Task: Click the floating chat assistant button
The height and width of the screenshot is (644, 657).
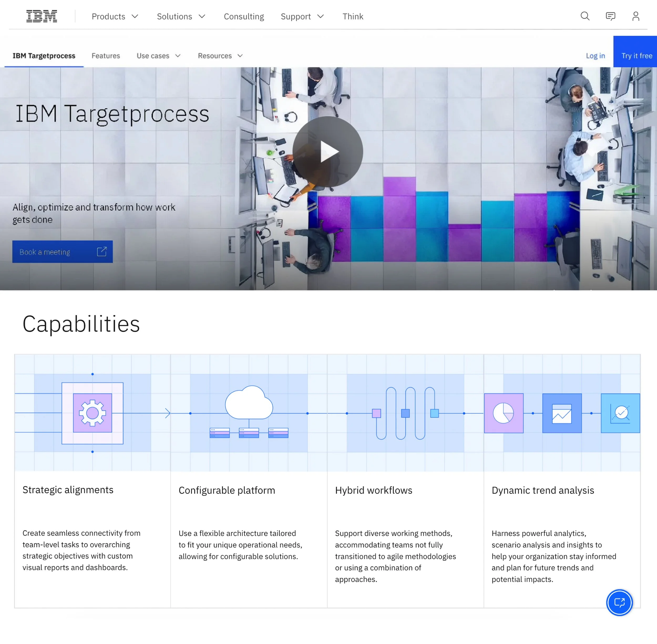Action: coord(619,602)
